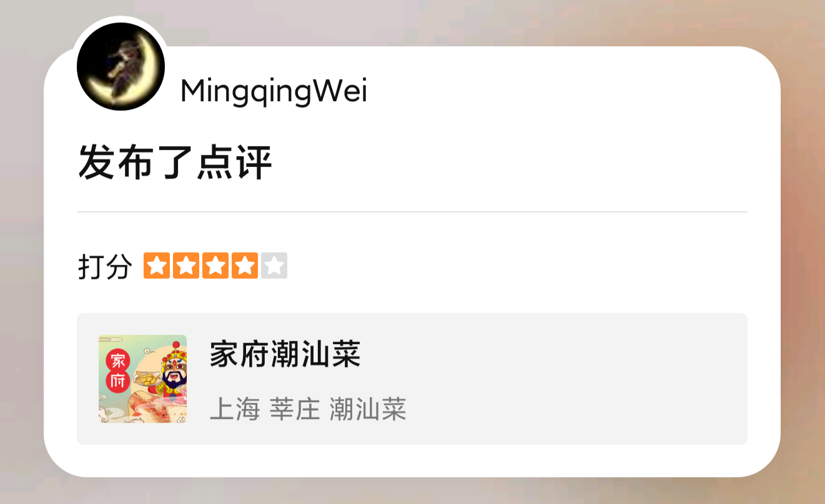Tap the red 家府 logo badge

[x=116, y=370]
